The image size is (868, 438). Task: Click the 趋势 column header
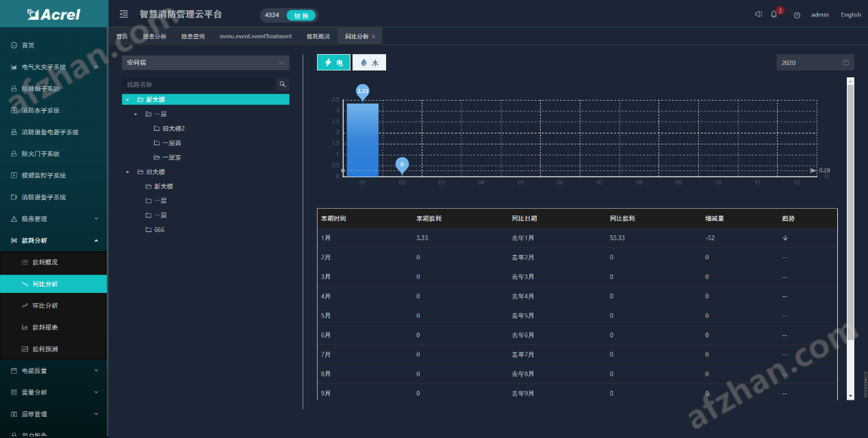pyautogui.click(x=789, y=218)
